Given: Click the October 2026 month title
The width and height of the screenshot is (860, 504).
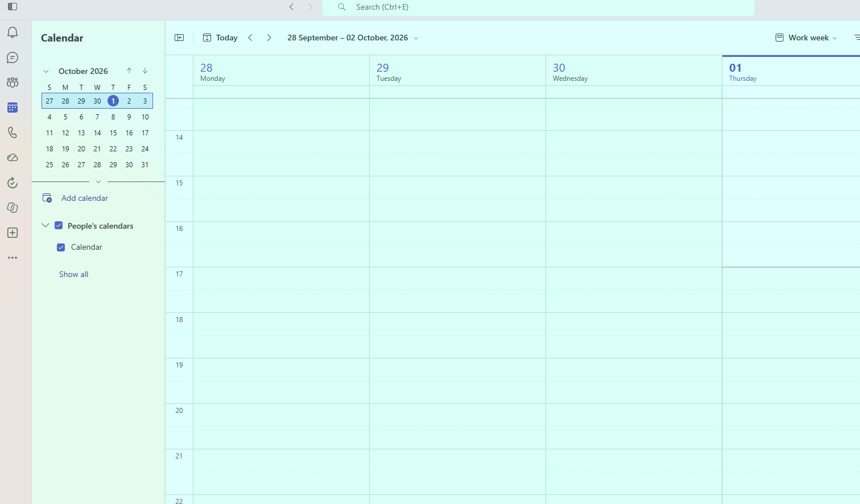Looking at the screenshot, I should pos(83,71).
